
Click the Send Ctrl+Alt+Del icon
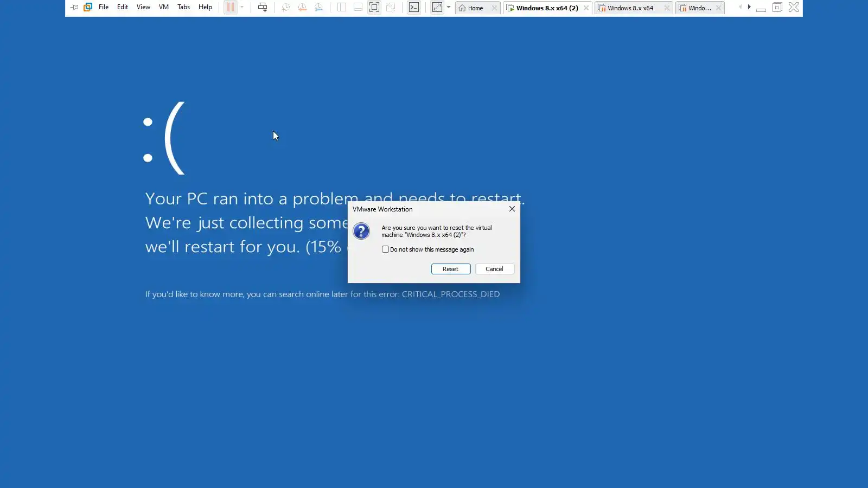[x=263, y=7]
